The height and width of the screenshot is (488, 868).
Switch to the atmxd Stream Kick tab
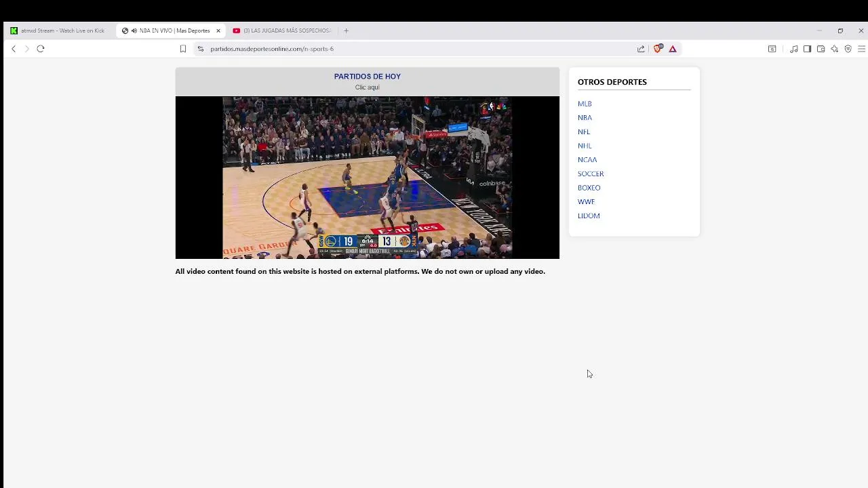pos(58,30)
